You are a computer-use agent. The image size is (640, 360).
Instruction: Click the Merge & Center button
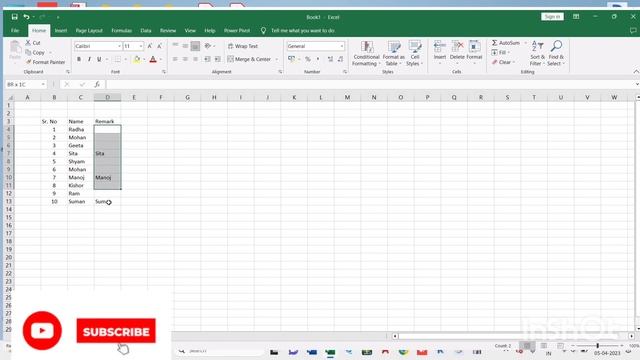[x=249, y=59]
